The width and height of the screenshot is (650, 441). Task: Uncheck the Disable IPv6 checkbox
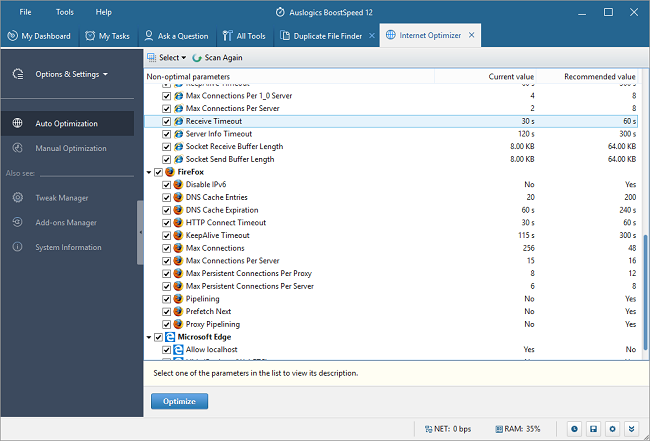point(167,184)
